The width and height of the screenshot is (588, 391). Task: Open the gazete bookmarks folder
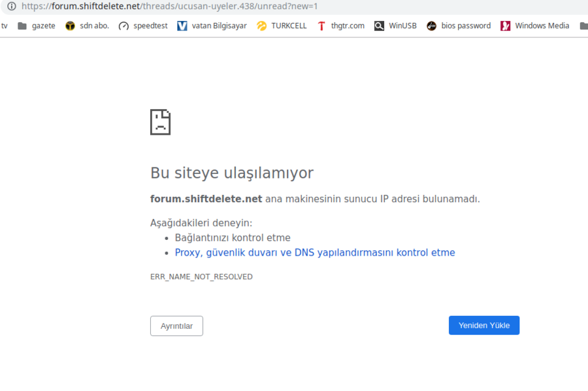[37, 25]
